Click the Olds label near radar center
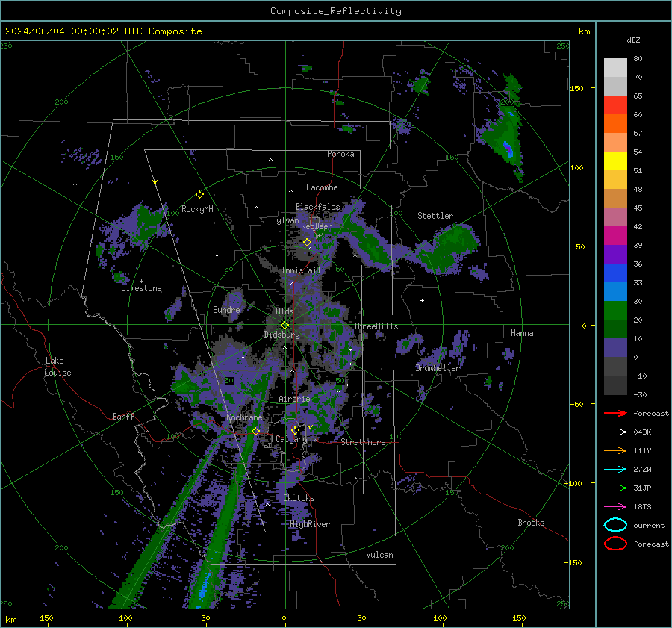The width and height of the screenshot is (672, 628). 284,311
